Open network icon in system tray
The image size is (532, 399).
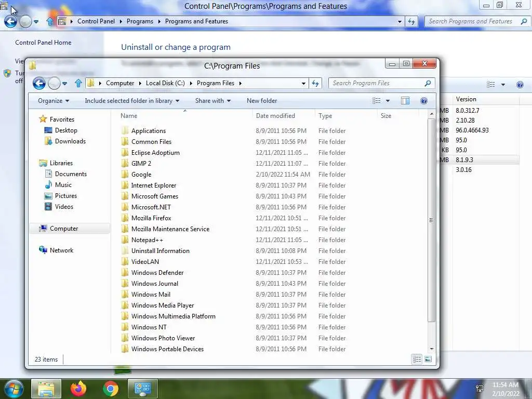tap(480, 389)
